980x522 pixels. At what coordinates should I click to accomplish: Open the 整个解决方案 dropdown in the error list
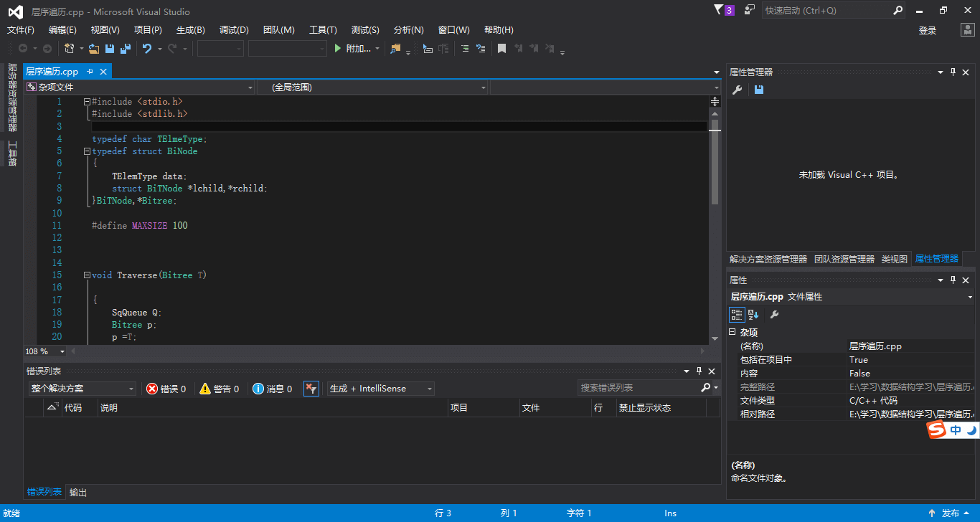coord(83,388)
